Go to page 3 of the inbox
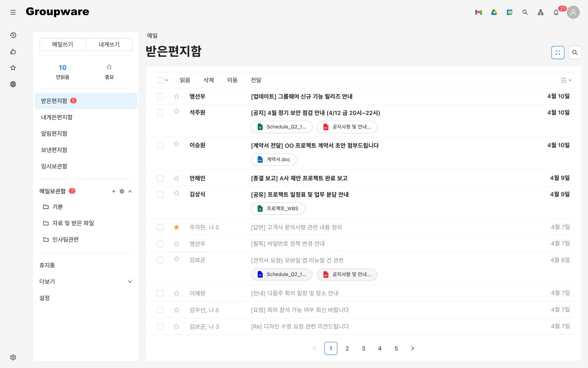The width and height of the screenshot is (588, 368). point(363,348)
